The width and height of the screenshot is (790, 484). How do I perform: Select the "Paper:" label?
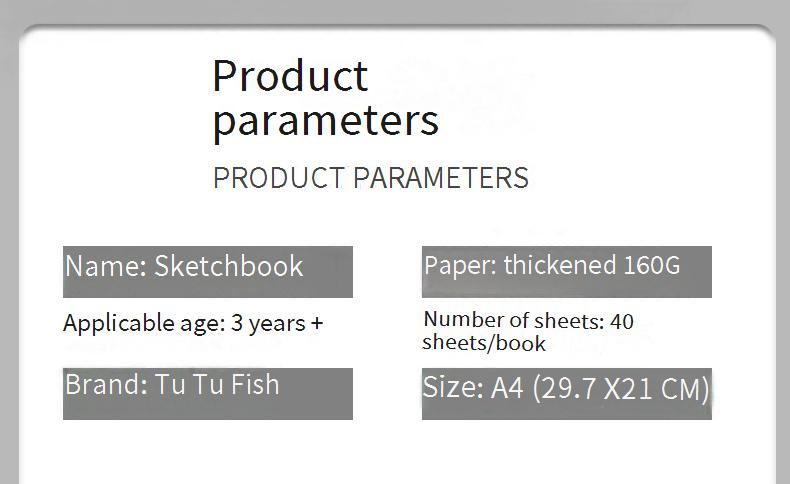click(460, 265)
